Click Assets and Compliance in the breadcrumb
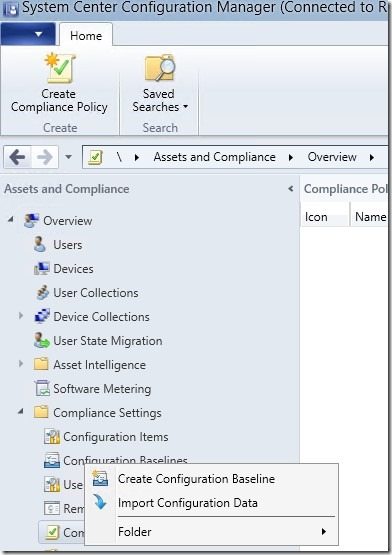392x555 pixels. coord(215,157)
